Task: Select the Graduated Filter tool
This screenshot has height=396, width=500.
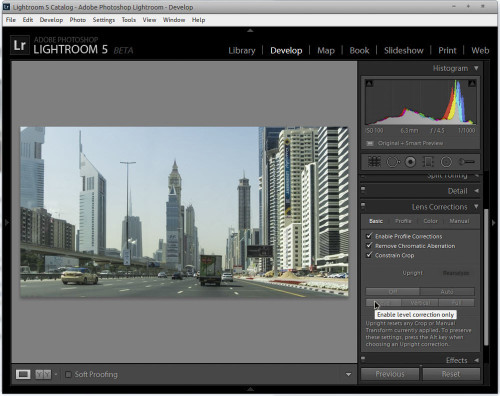Action: click(428, 162)
